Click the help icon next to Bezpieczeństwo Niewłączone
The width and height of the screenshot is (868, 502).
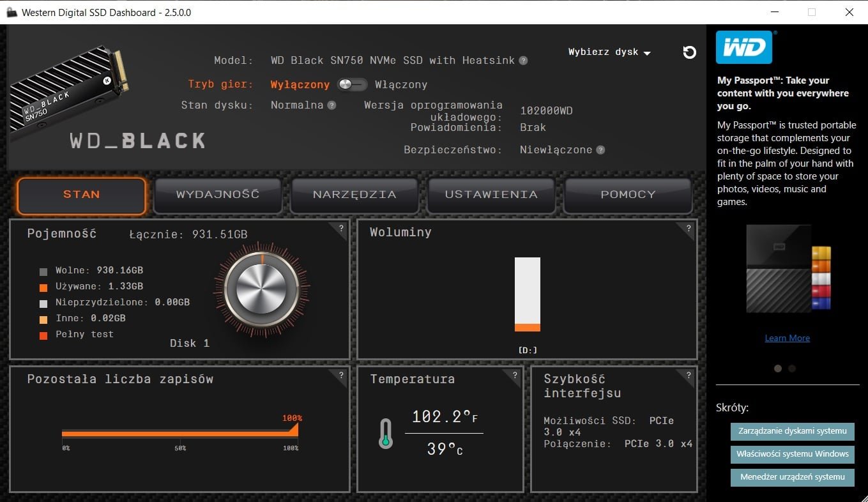point(600,150)
